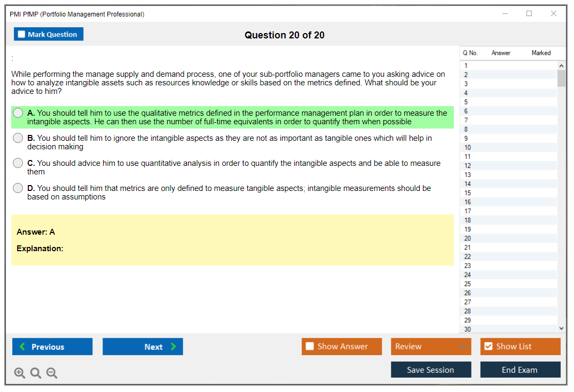Uncheck the Show List checkbox
Screen dimensions: 574x392
(x=488, y=347)
